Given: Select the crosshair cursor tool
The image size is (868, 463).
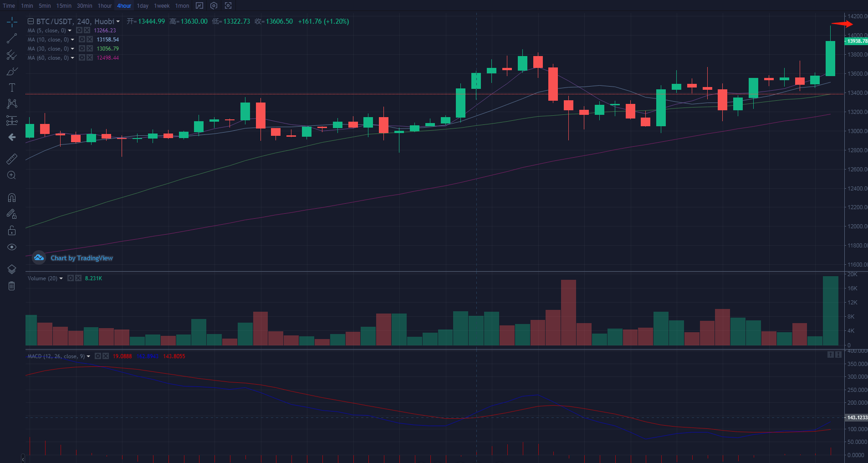Looking at the screenshot, I should [12, 22].
